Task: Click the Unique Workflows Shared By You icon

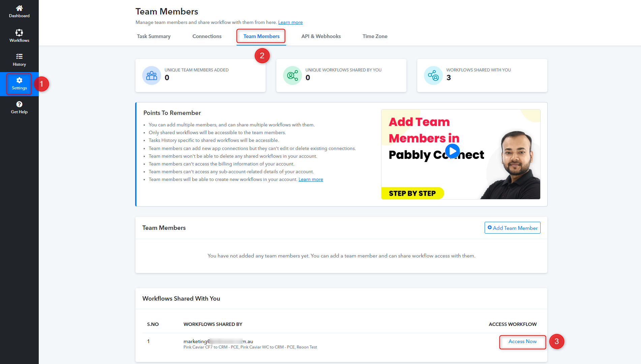Action: pos(293,75)
